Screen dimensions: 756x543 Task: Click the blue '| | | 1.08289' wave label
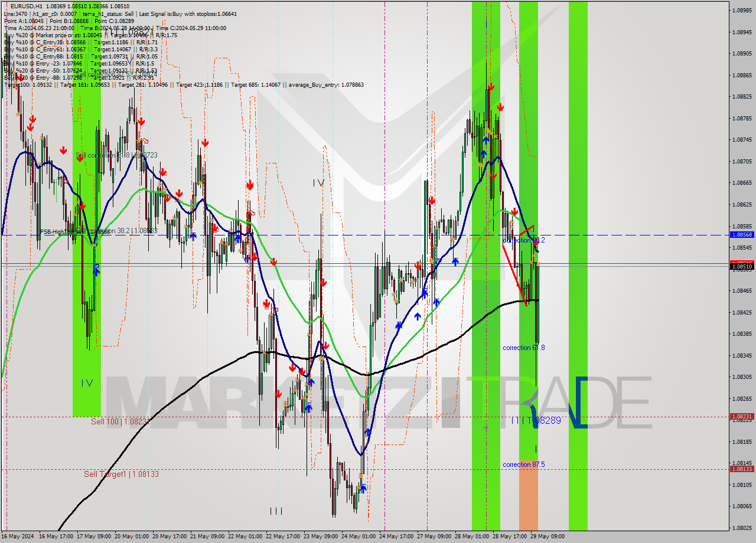coord(536,420)
